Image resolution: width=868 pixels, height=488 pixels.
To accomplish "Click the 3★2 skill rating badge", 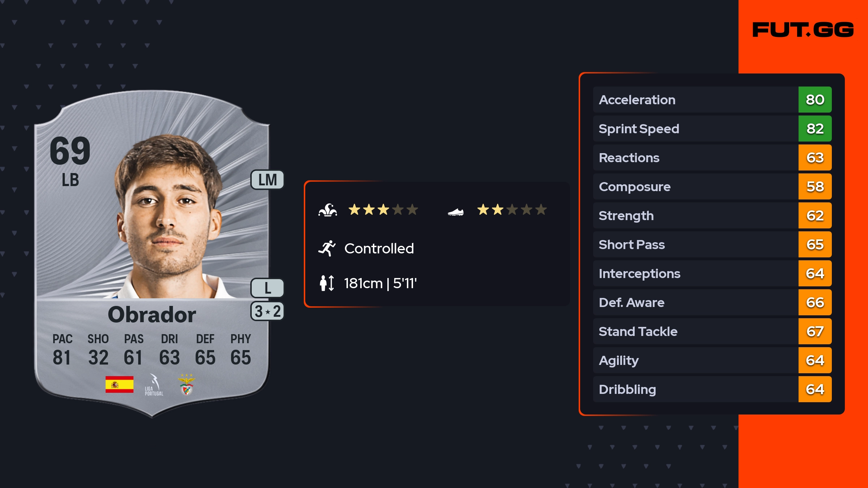I will click(267, 311).
